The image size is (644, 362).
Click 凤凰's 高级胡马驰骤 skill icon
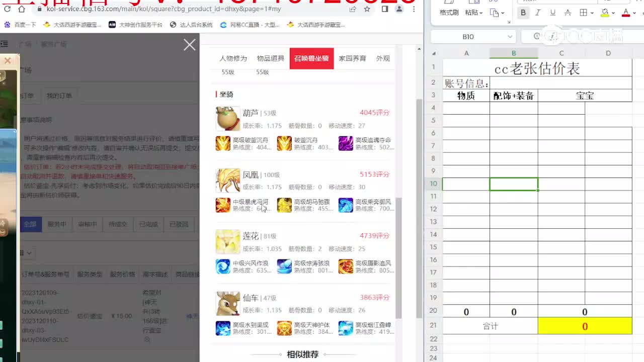[284, 205]
